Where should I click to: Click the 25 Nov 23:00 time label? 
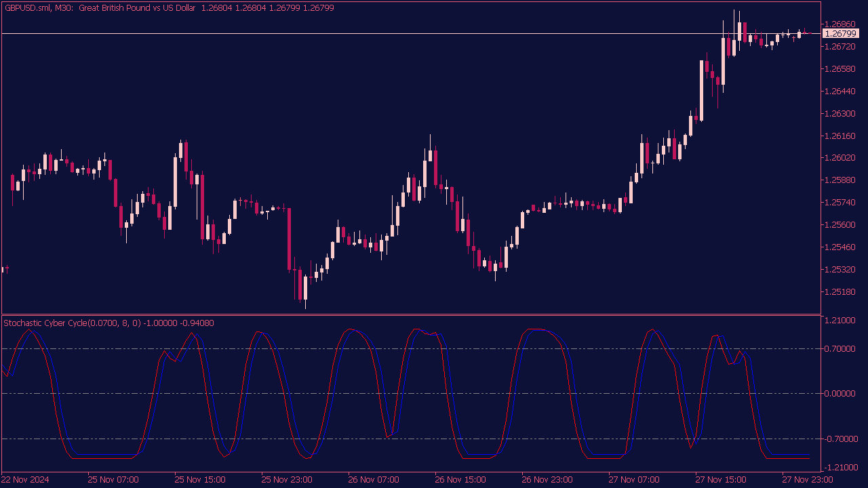pyautogui.click(x=287, y=480)
